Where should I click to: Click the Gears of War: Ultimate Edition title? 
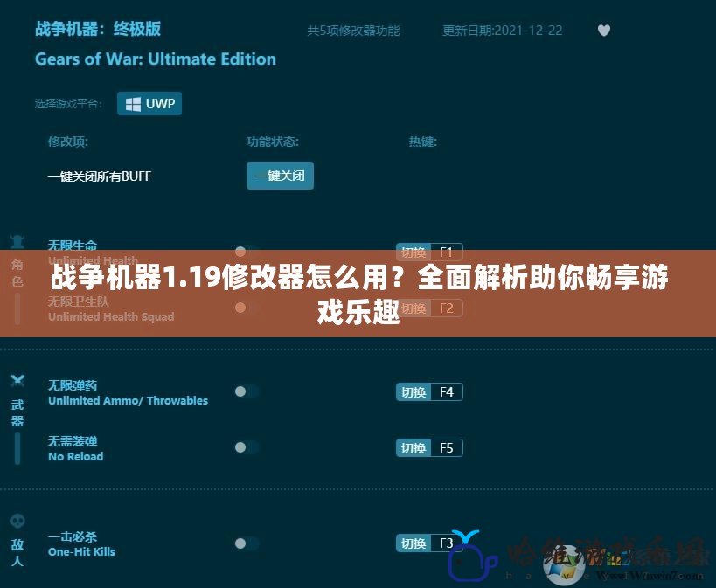tap(156, 59)
